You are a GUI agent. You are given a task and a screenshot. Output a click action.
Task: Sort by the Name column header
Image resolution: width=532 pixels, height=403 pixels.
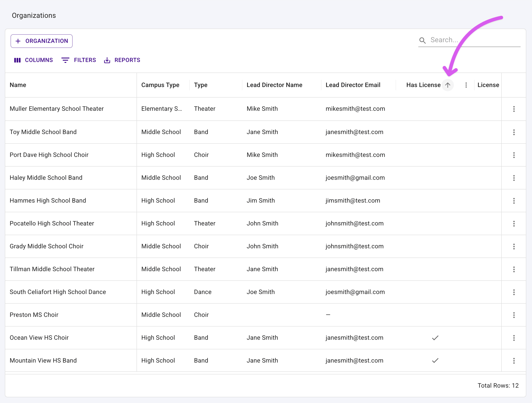pyautogui.click(x=18, y=85)
